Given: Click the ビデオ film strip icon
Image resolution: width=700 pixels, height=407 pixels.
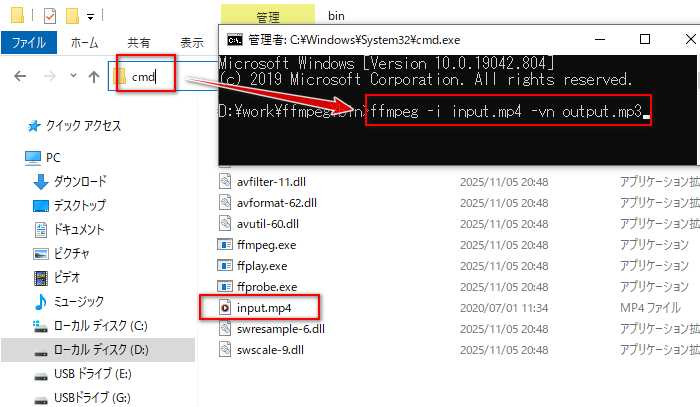Looking at the screenshot, I should coord(41,278).
